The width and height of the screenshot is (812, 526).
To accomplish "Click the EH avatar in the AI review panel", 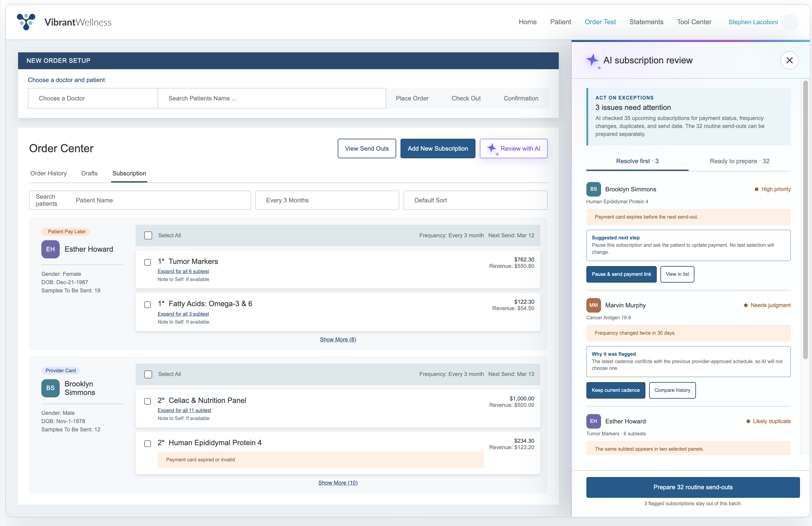I will coord(593,421).
